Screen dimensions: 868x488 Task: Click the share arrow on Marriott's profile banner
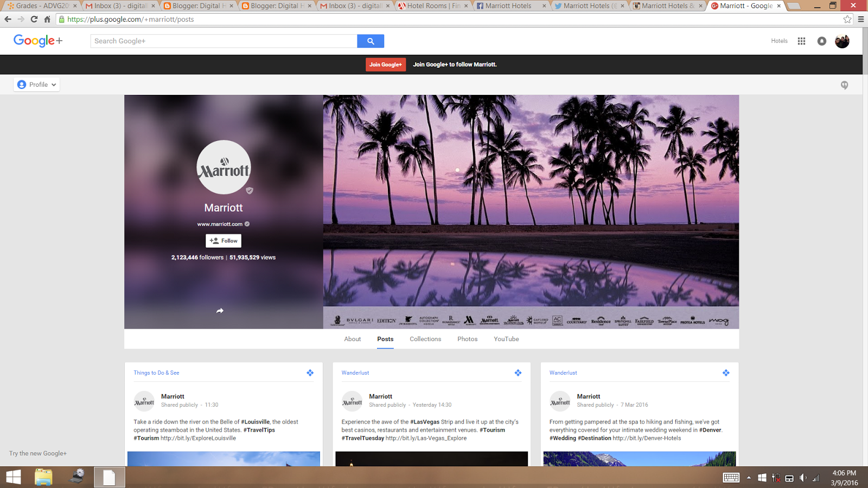click(220, 311)
